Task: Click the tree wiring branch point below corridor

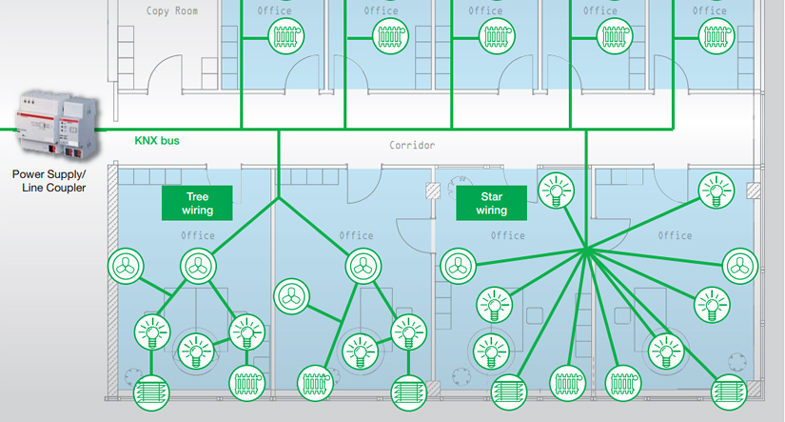Action: tap(279, 197)
